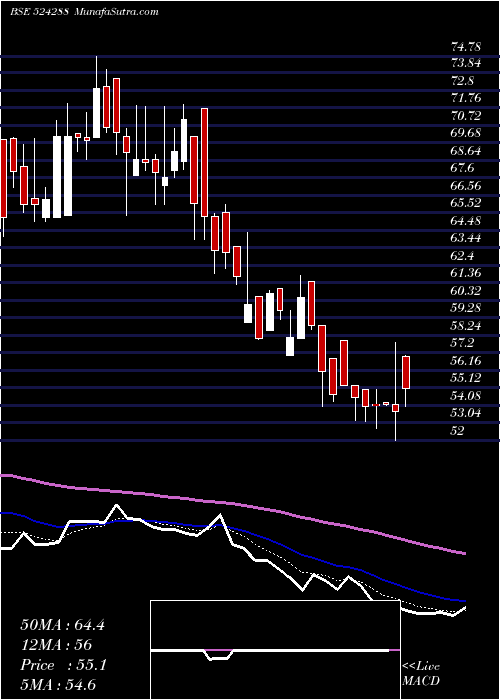This screenshot has width=500, height=700.
Task: Click the price axis label 65.52
Action: [x=467, y=203]
